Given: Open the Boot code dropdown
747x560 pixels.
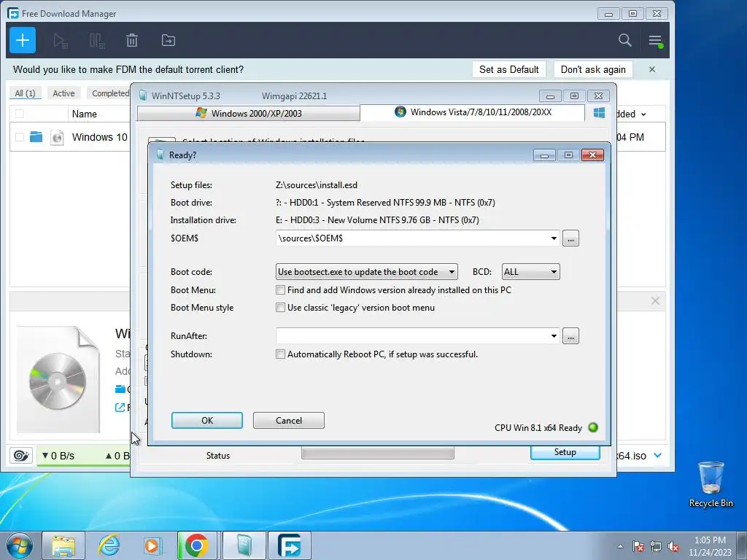Looking at the screenshot, I should click(x=366, y=272).
